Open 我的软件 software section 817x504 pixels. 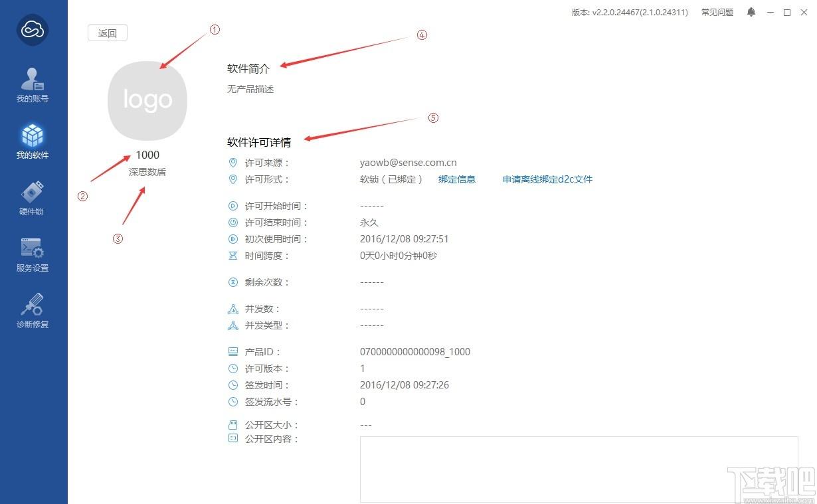click(x=33, y=141)
